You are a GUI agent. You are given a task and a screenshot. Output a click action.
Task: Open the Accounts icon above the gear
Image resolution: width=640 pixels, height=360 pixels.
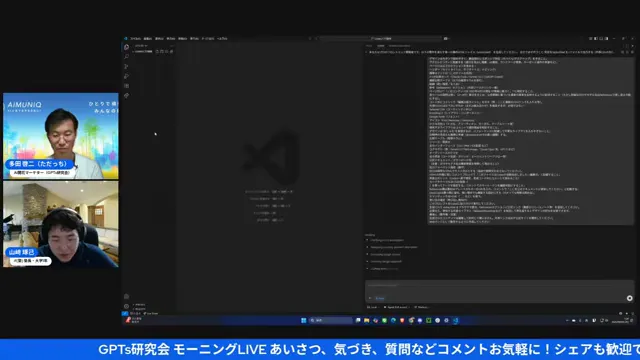pyautogui.click(x=127, y=297)
